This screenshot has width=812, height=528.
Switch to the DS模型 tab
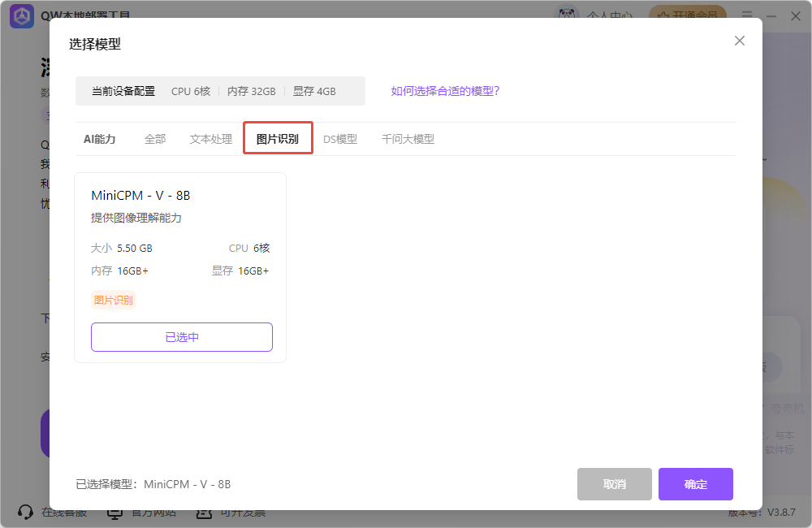point(340,139)
